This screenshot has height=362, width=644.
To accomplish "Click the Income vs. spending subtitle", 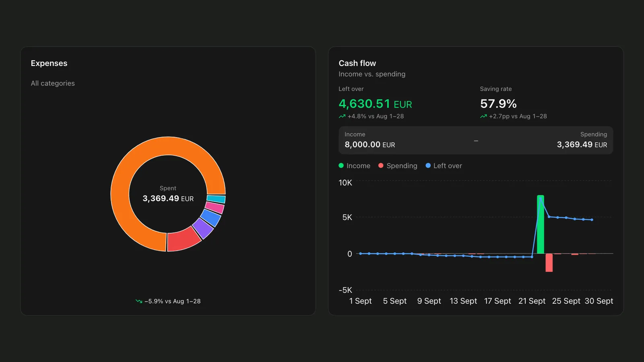I will [372, 74].
